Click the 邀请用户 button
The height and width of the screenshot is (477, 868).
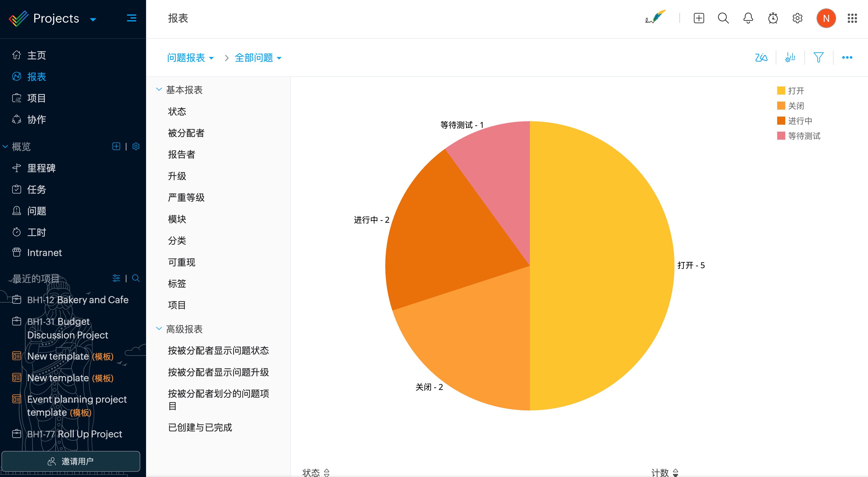71,461
